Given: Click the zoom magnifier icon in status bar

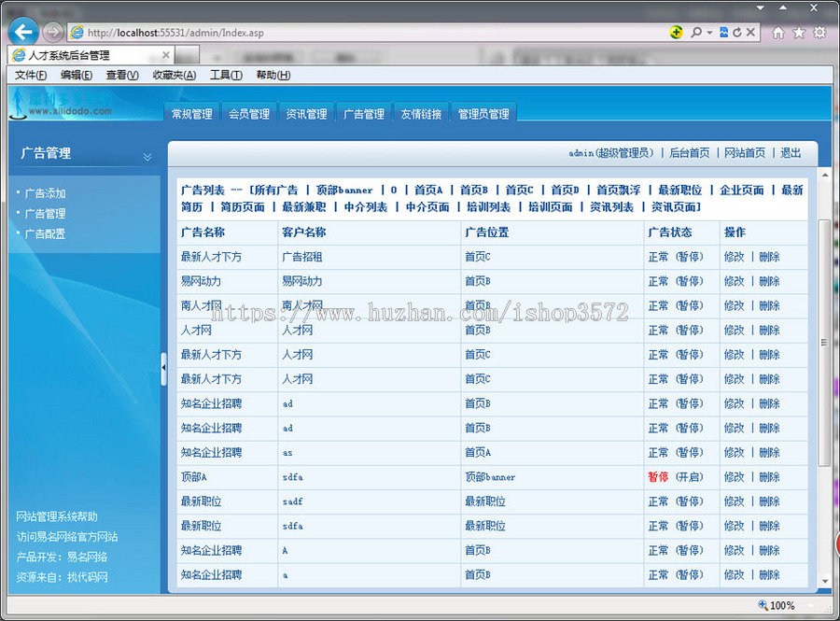Looking at the screenshot, I should pos(763,605).
